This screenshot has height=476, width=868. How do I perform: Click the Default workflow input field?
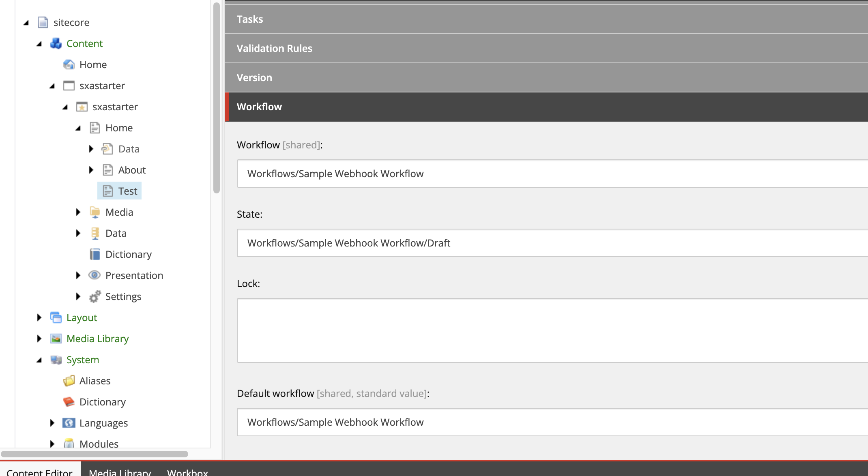coord(552,422)
